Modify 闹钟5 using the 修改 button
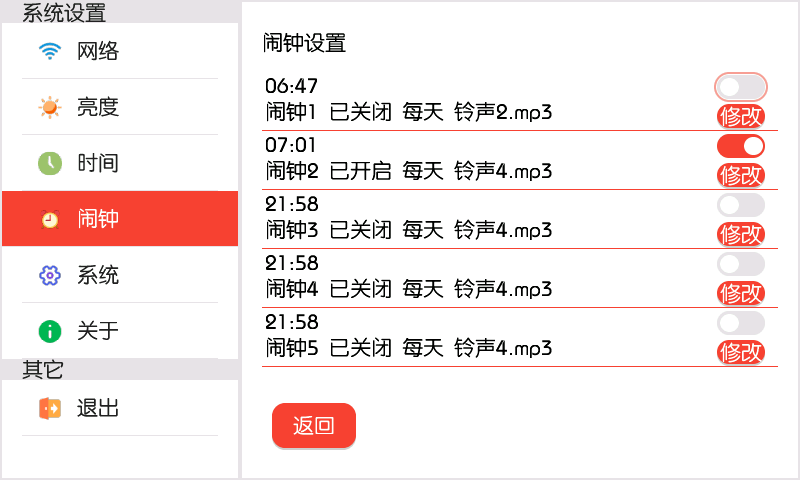Image resolution: width=800 pixels, height=480 pixels. pyautogui.click(x=741, y=352)
